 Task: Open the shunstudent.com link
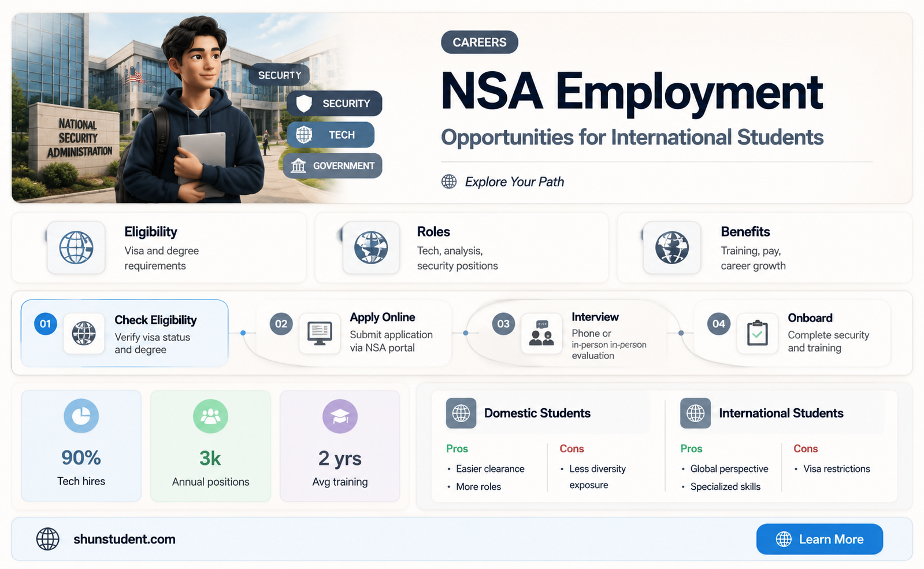124,539
